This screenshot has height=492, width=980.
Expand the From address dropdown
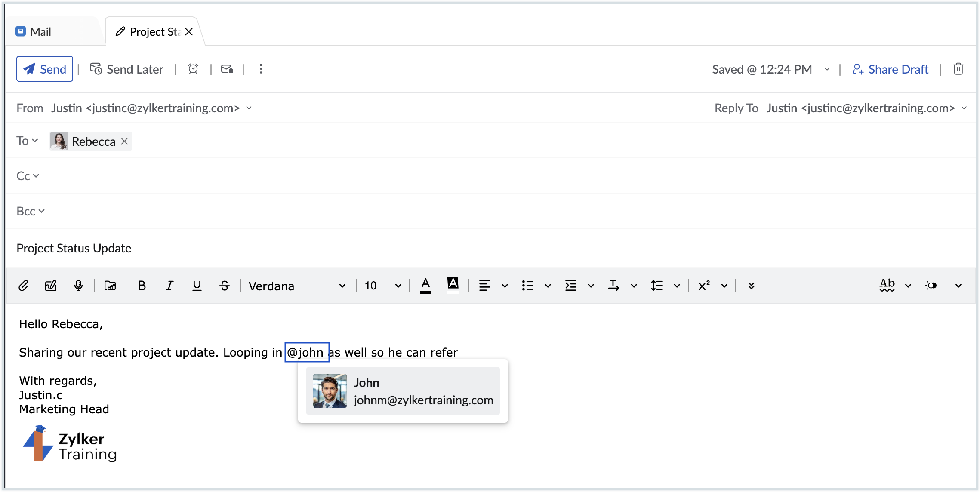pyautogui.click(x=249, y=108)
